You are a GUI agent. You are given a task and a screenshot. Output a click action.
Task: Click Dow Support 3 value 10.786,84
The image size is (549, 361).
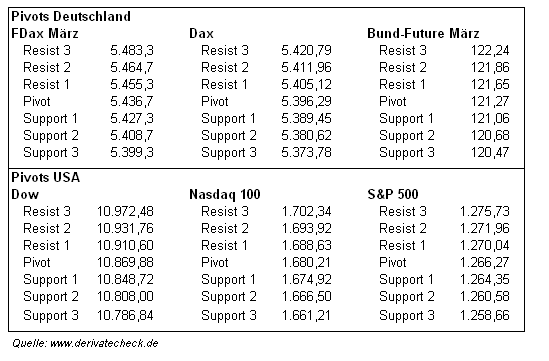coord(125,315)
